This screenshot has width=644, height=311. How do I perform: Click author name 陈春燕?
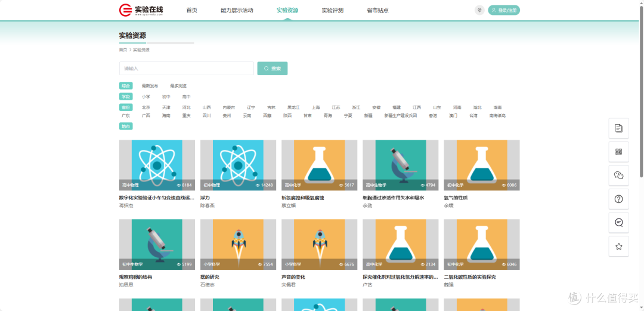click(208, 205)
